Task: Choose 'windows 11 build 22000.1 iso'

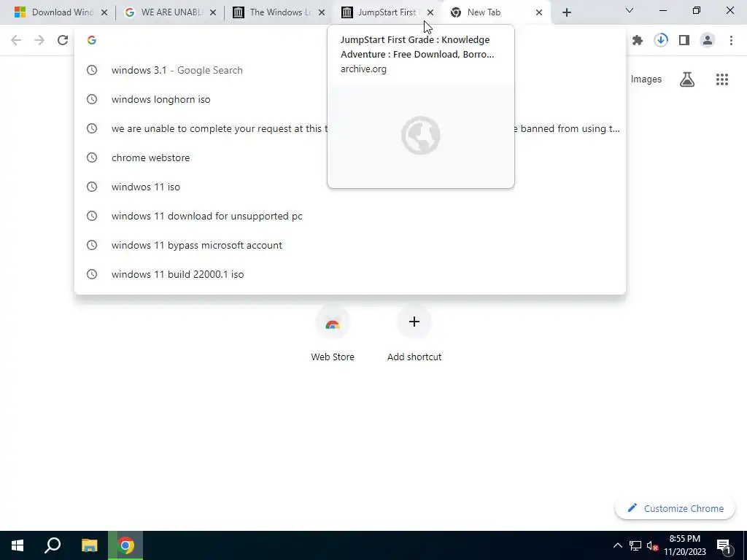Action: pos(349,274)
